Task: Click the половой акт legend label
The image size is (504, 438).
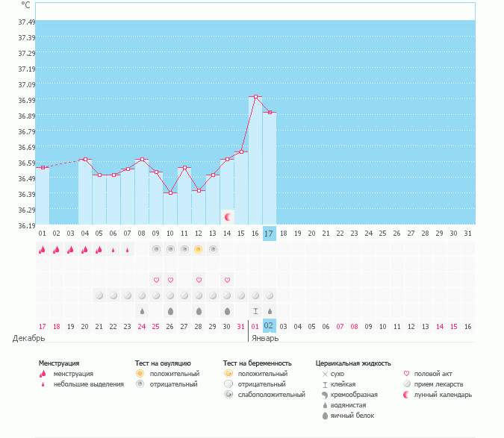Action: pos(433,374)
